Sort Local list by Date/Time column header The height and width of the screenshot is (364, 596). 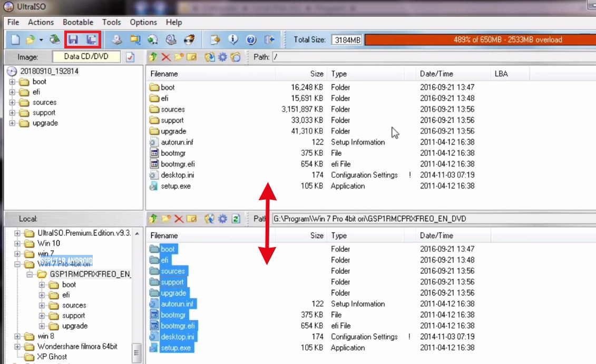click(453, 235)
